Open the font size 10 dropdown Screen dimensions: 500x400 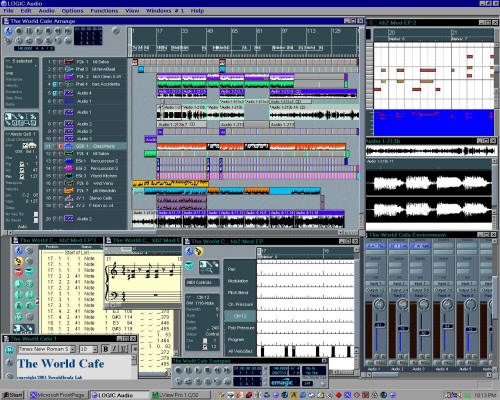point(95,349)
